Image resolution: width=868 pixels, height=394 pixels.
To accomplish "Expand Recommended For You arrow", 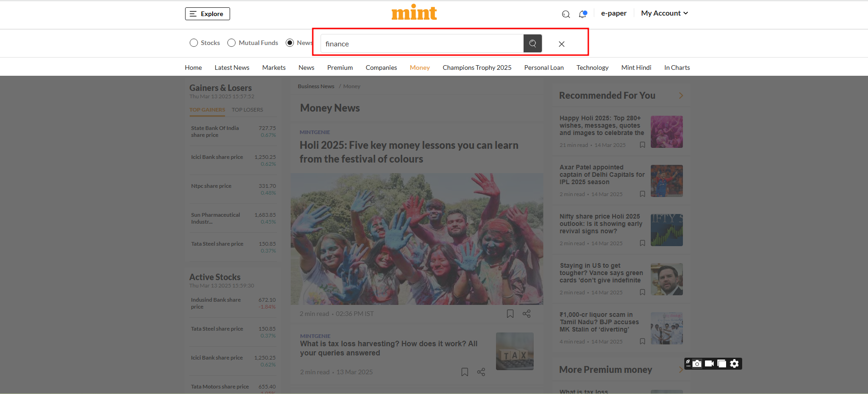I will click(681, 96).
